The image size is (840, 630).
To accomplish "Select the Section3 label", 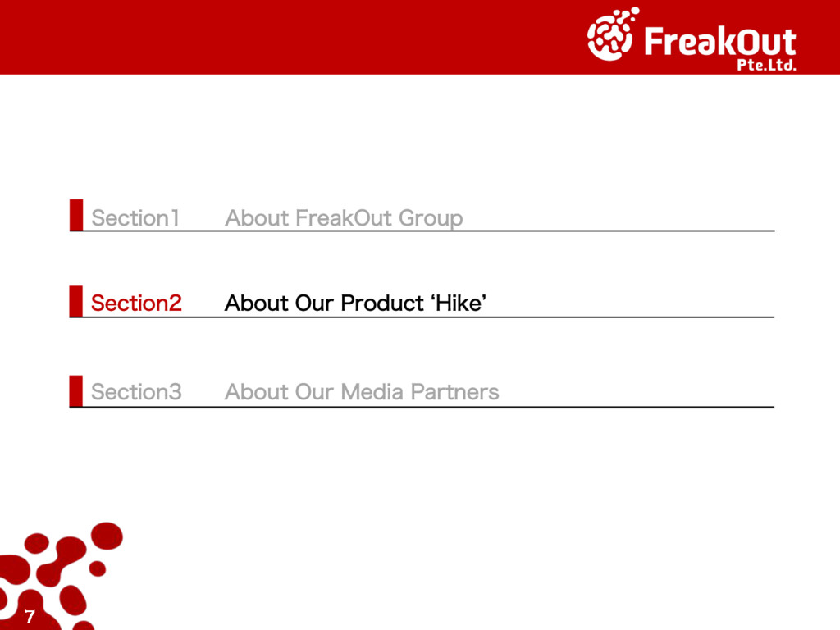I will click(136, 392).
